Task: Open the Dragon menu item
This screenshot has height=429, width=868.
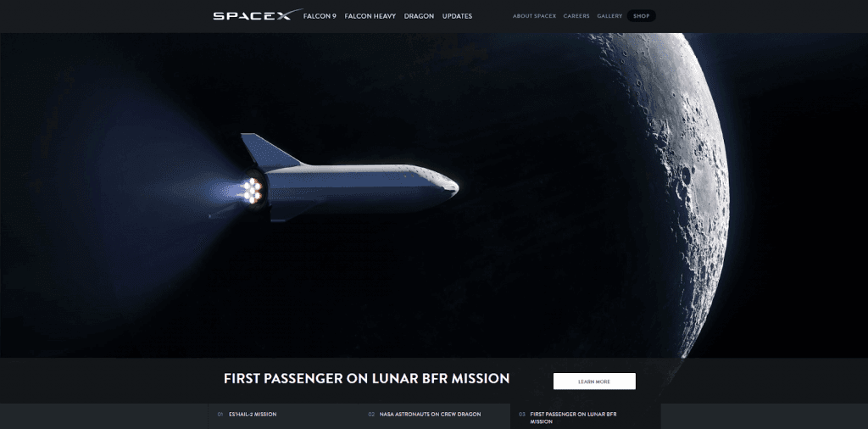Action: coord(419,16)
